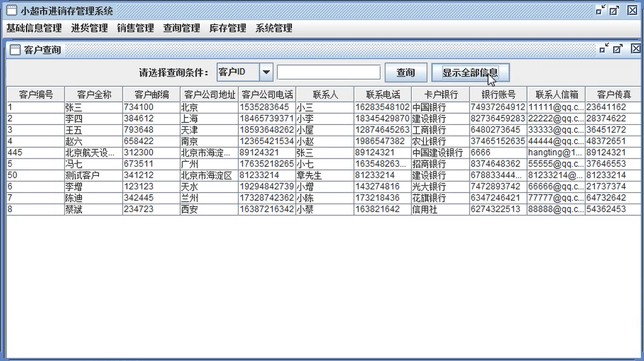Select the customer name cell 测试客户
The height and width of the screenshot is (361, 644).
[x=93, y=175]
